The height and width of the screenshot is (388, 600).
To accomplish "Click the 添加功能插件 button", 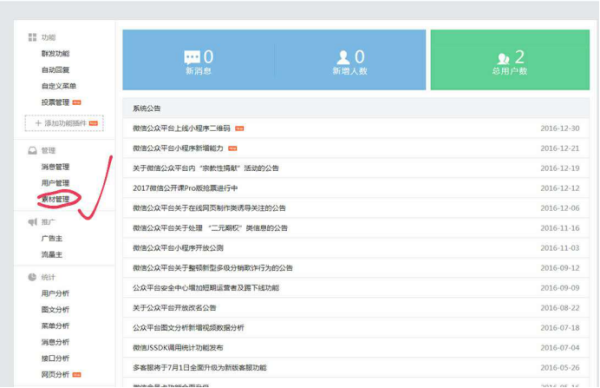I will (x=64, y=123).
